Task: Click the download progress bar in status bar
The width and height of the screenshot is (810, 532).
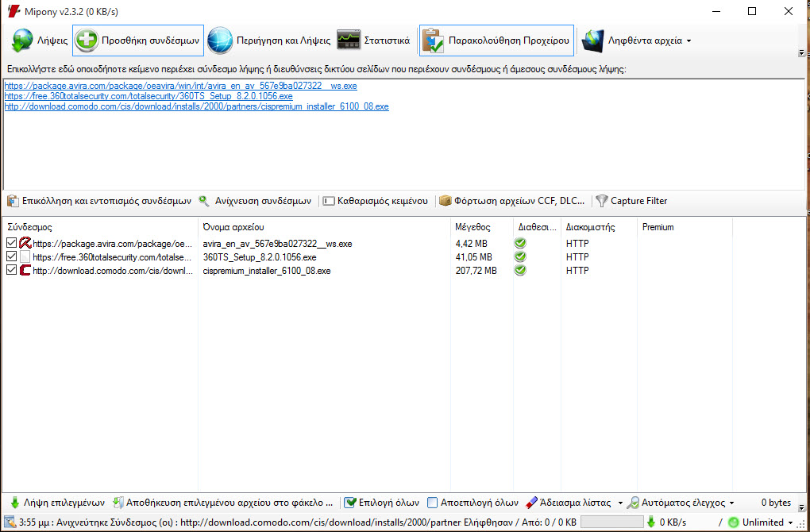Action: (611, 522)
